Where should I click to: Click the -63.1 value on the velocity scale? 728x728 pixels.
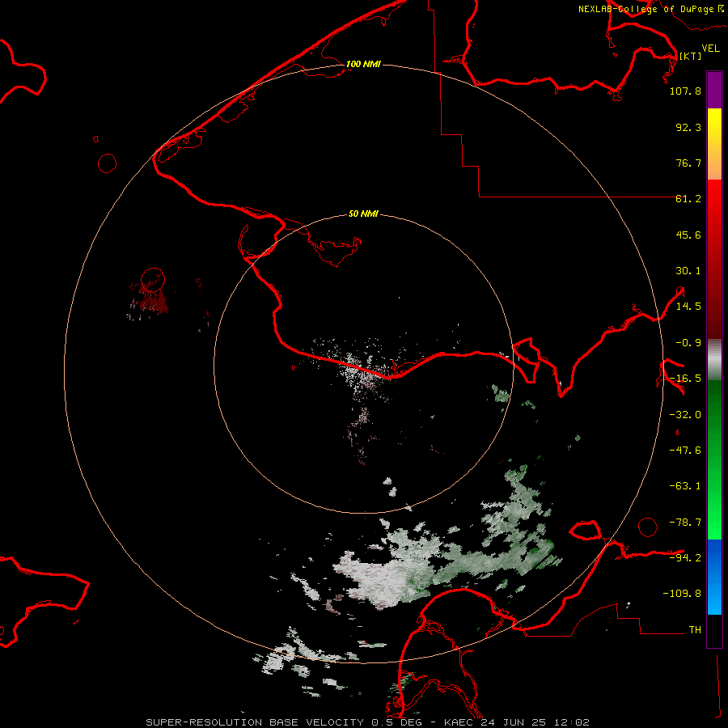pos(685,486)
